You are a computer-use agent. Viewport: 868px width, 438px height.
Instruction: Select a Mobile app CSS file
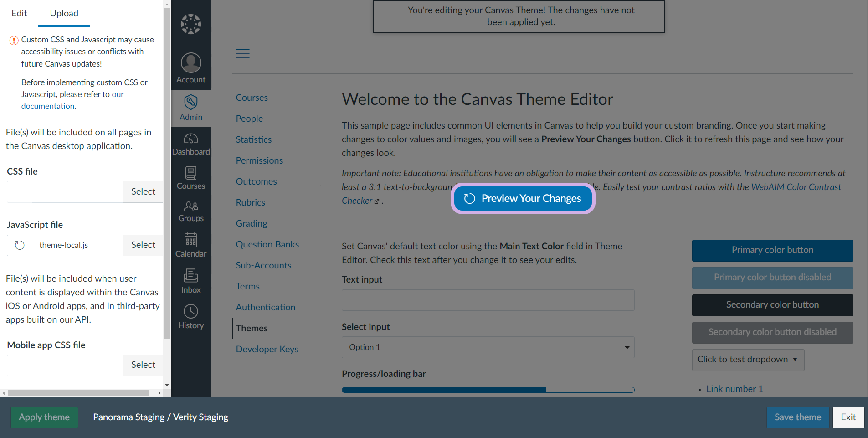pyautogui.click(x=143, y=365)
